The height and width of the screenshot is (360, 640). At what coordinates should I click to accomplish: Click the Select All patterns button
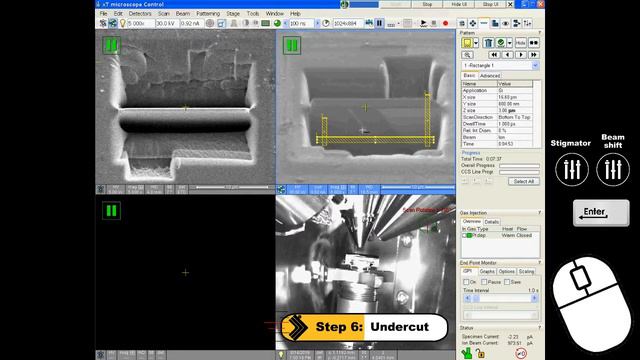524,181
